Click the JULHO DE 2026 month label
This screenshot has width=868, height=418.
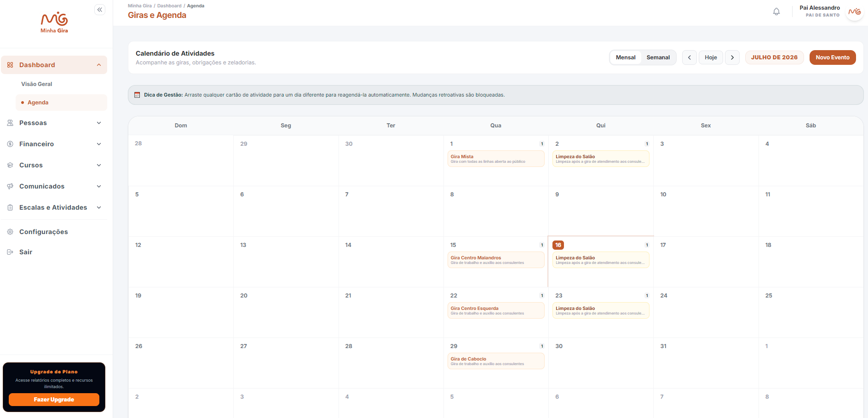774,57
